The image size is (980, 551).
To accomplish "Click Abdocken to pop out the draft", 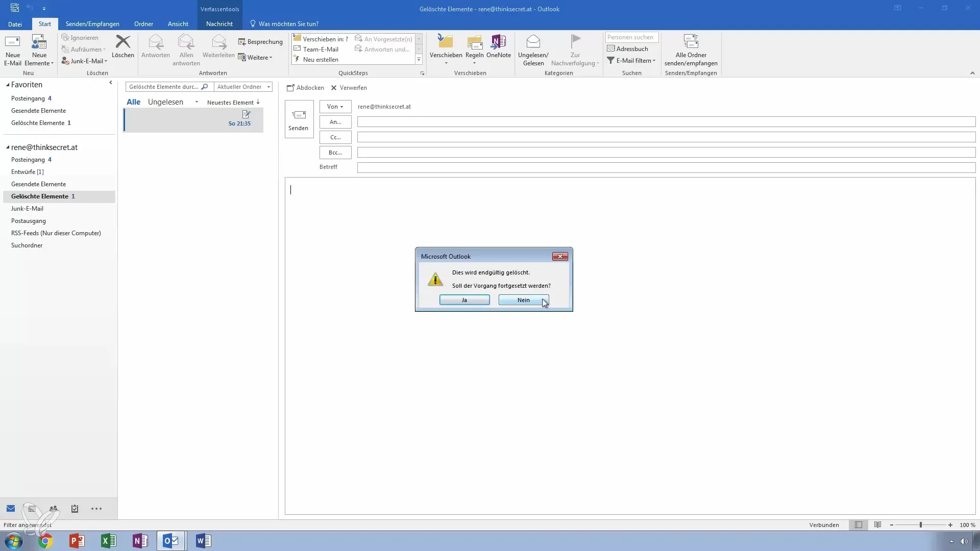I will 305,88.
